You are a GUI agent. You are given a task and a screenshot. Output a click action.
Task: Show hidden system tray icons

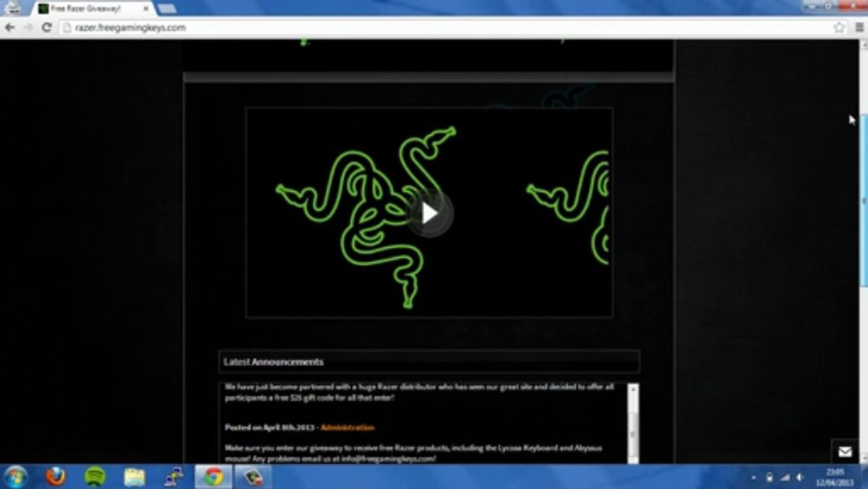pyautogui.click(x=754, y=477)
